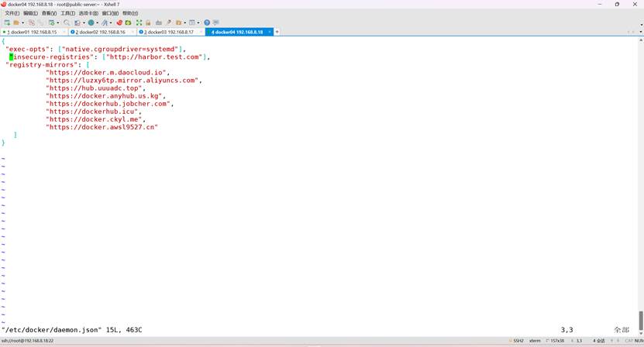The width and height of the screenshot is (644, 347).
Task: Close the docker04 192.168.8.18 tab
Action: [x=270, y=32]
